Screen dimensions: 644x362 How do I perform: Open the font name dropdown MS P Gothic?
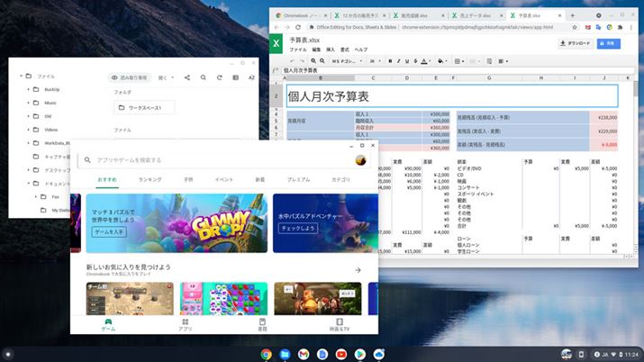point(347,61)
